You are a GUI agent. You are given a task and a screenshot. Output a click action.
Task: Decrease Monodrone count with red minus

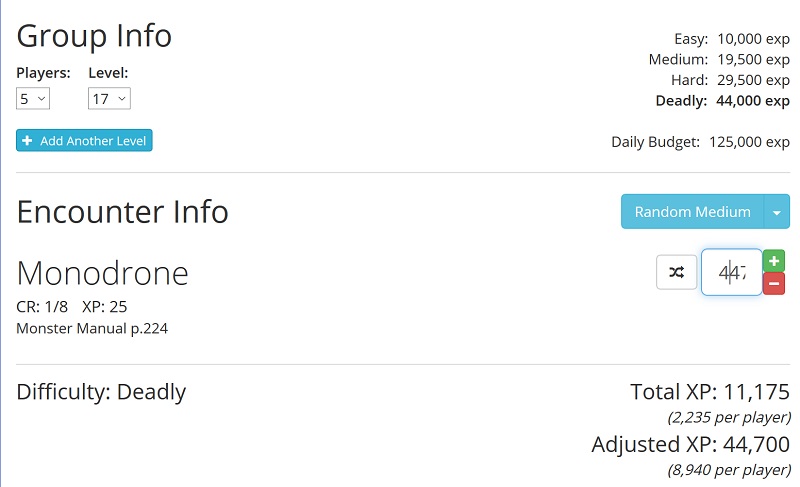point(773,284)
